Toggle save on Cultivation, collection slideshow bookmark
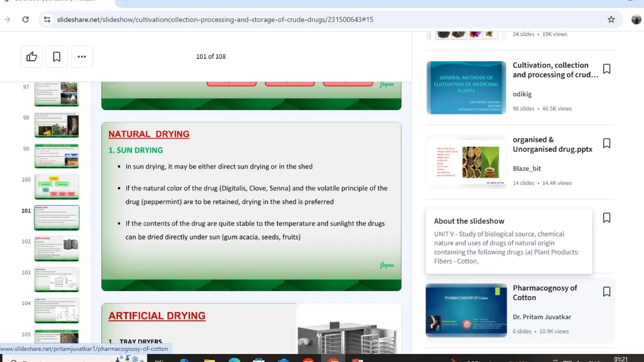The height and width of the screenshot is (362, 644). point(607,69)
